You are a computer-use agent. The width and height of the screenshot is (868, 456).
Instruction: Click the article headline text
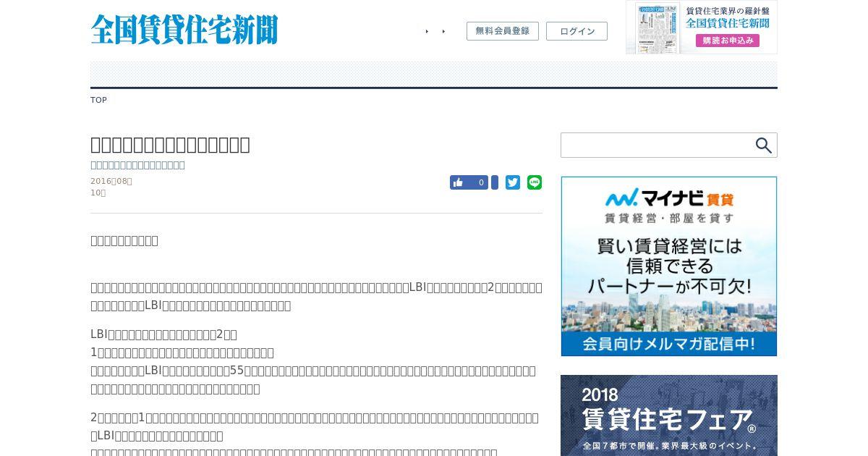point(170,144)
